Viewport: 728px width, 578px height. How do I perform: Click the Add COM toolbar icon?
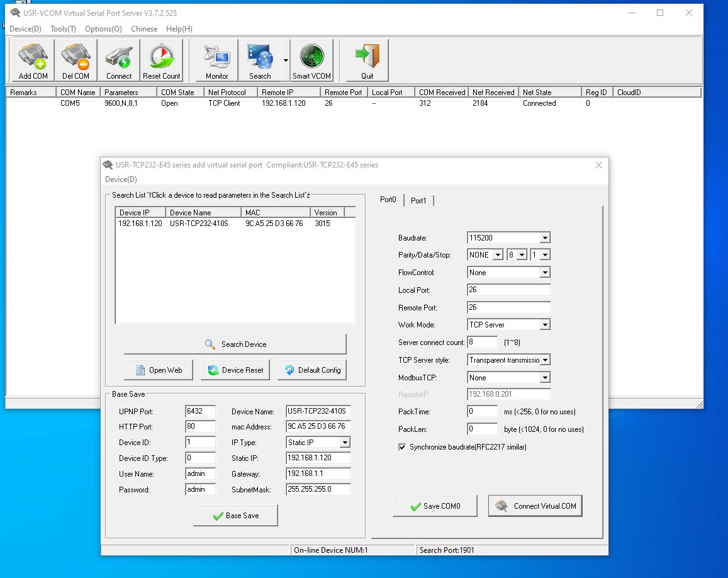pyautogui.click(x=33, y=60)
